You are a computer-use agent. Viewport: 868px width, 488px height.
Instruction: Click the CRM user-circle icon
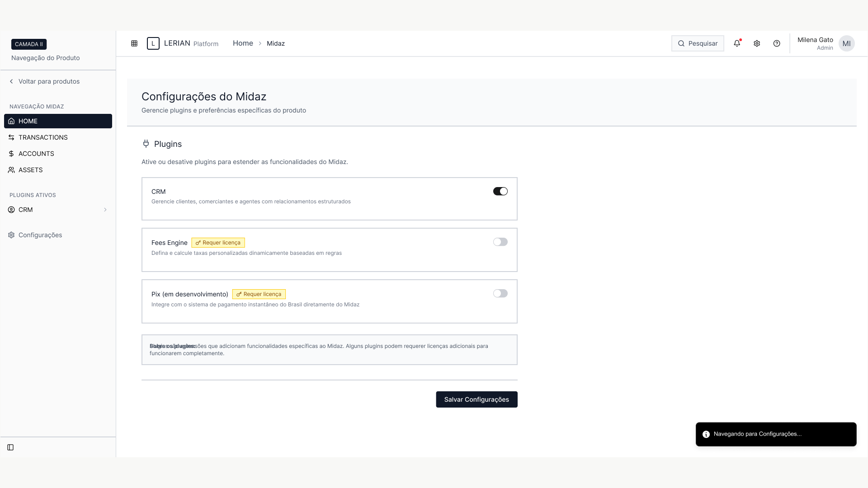pos(11,210)
